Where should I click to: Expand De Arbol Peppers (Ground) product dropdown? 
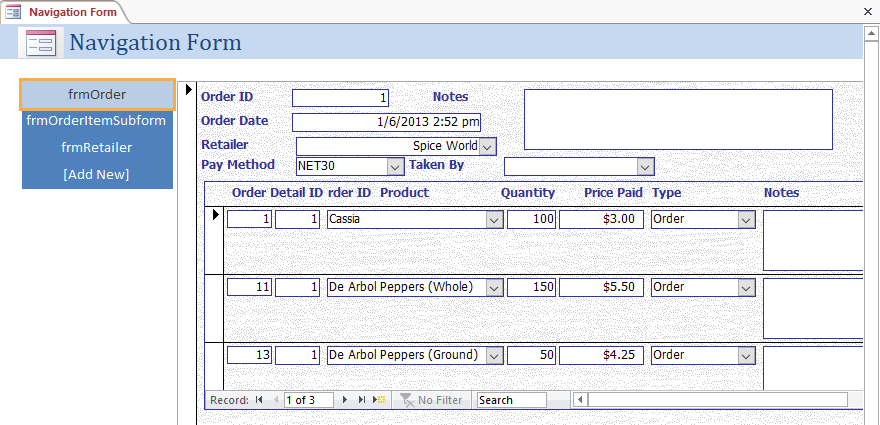[494, 356]
